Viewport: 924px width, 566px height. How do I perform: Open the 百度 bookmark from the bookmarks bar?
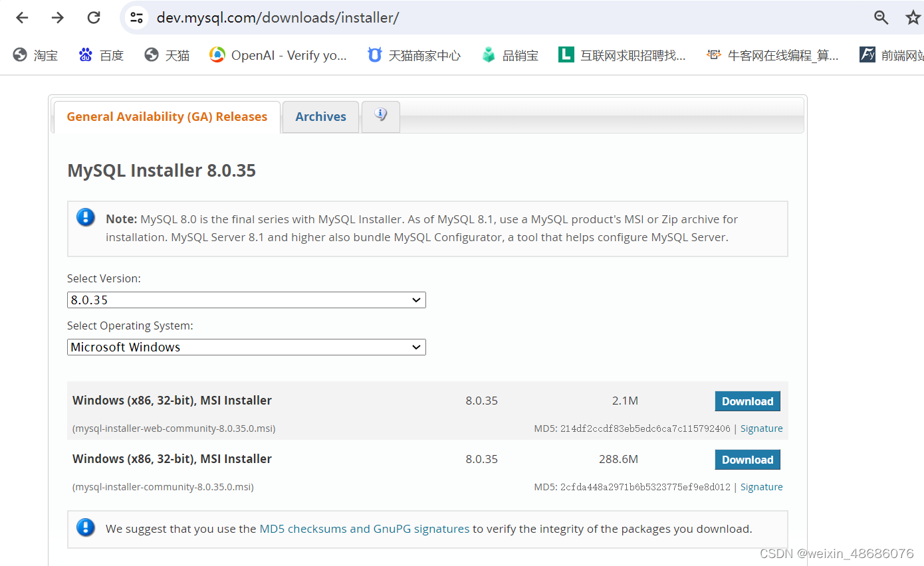coord(101,55)
